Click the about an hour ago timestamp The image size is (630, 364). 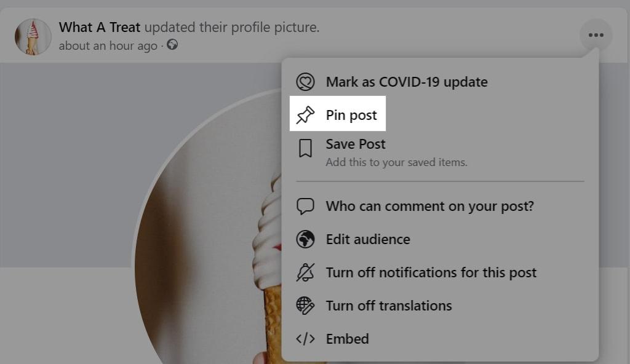pyautogui.click(x=108, y=45)
